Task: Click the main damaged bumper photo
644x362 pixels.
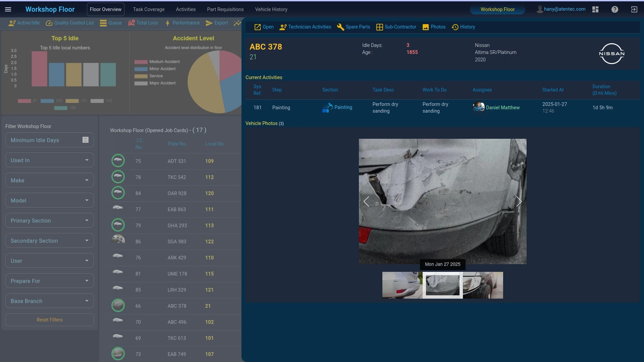Action: pos(443,201)
